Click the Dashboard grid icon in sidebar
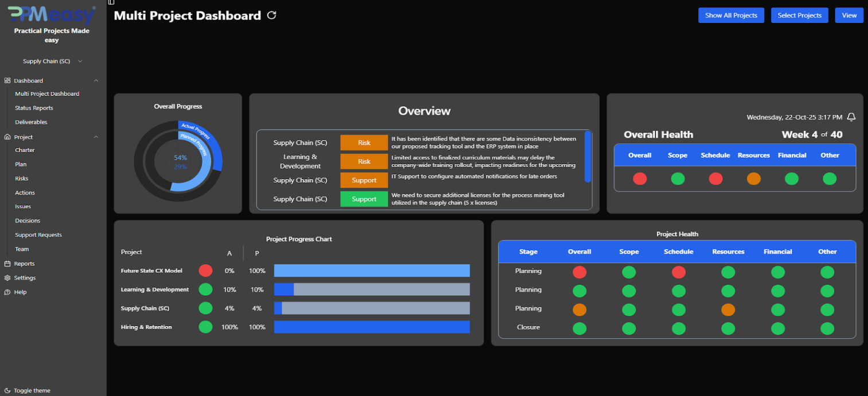Viewport: 868px width, 396px height. tap(7, 80)
